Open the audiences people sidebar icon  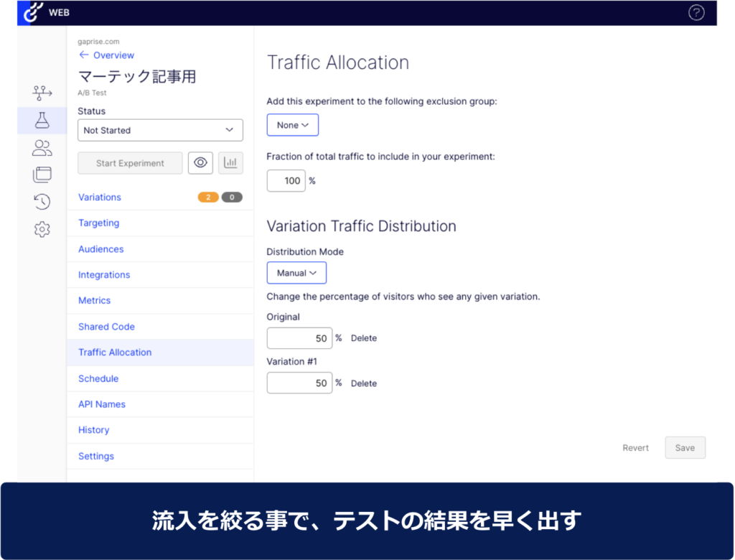[42, 148]
